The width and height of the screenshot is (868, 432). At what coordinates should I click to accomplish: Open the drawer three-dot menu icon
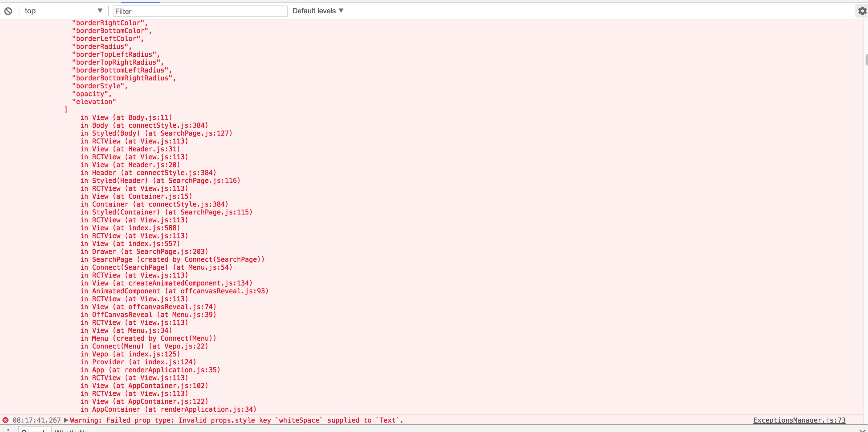pyautogui.click(x=8, y=430)
